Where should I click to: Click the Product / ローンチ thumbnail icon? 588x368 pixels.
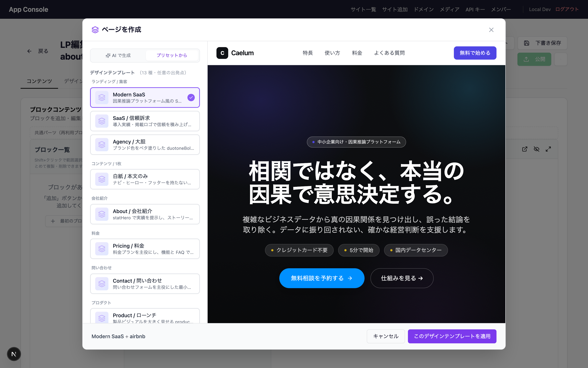(102, 317)
